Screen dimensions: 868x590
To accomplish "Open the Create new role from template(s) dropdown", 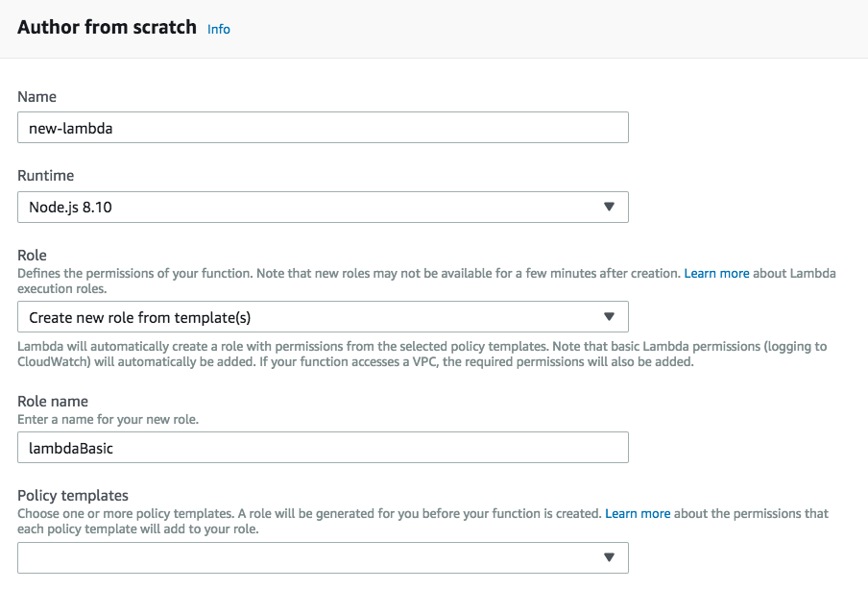I will tap(323, 316).
